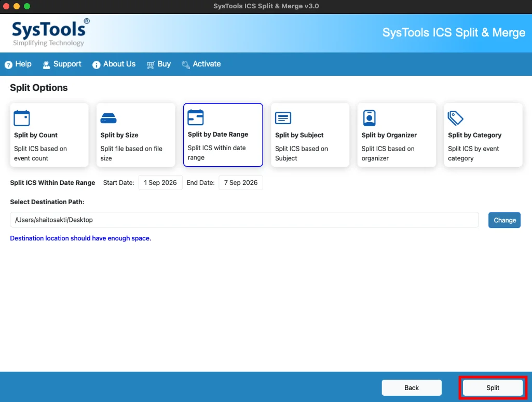Viewport: 532px width, 402px height.
Task: Click the Split by Size drive icon
Action: click(108, 118)
